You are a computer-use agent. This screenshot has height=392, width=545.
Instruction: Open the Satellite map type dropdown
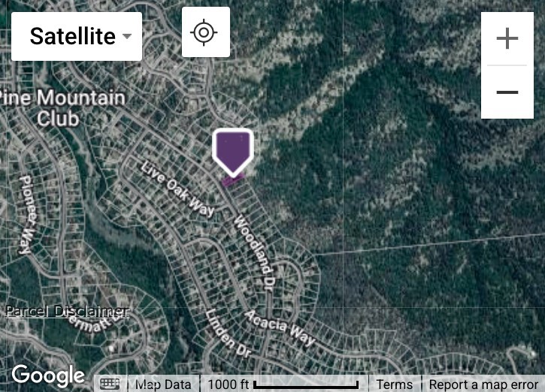point(77,37)
